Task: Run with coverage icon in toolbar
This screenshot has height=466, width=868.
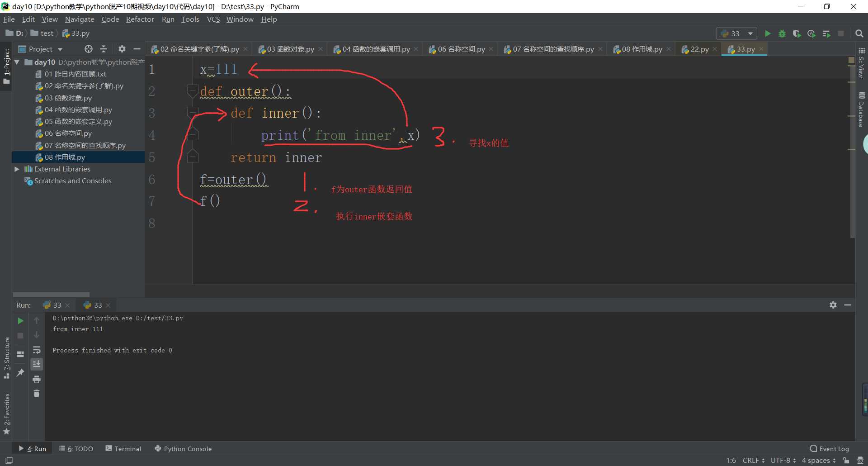Action: click(x=797, y=33)
